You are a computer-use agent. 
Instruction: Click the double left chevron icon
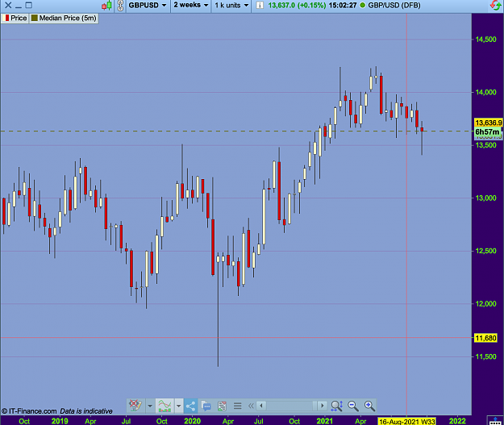pos(251,406)
